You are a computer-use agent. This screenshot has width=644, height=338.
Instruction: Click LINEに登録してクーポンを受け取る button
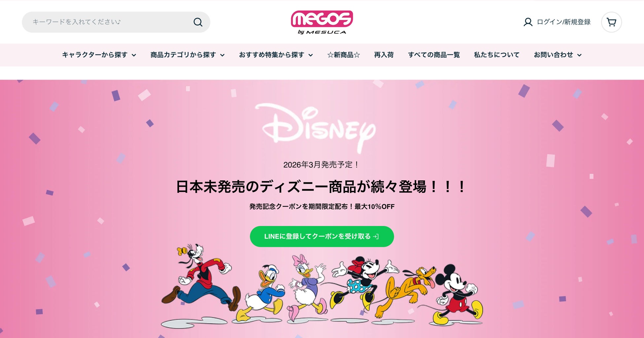(x=322, y=237)
